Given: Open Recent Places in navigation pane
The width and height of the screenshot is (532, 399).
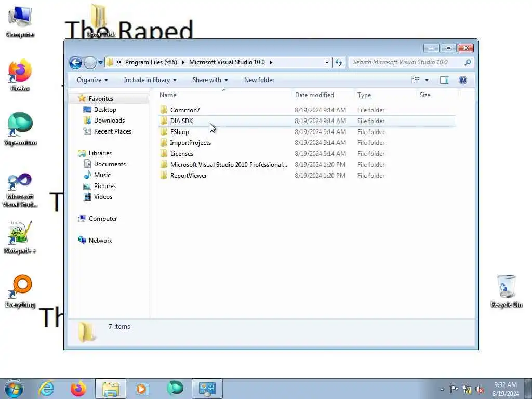Looking at the screenshot, I should coord(112,131).
